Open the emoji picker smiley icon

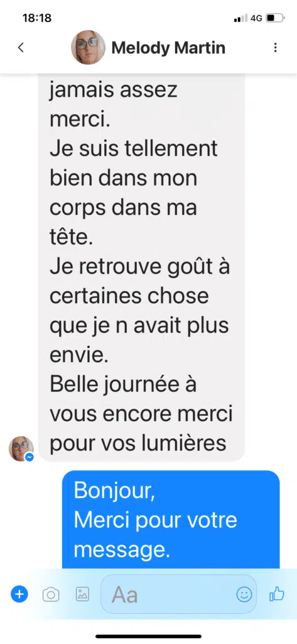(244, 594)
